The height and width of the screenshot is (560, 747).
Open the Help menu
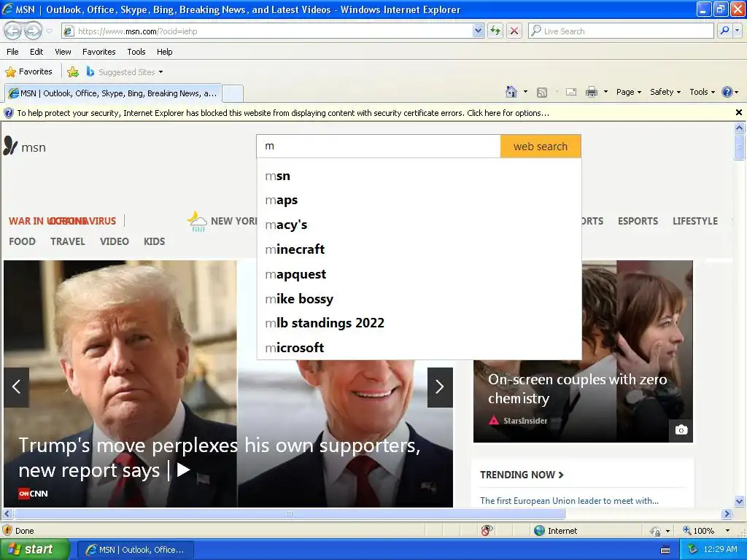[164, 52]
